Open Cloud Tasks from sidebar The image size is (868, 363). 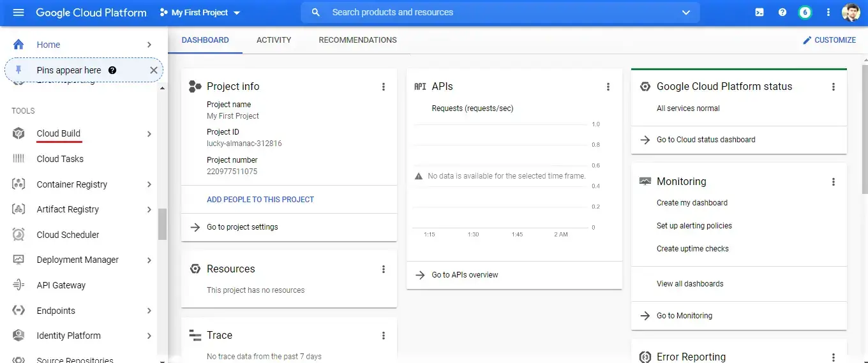pyautogui.click(x=60, y=159)
